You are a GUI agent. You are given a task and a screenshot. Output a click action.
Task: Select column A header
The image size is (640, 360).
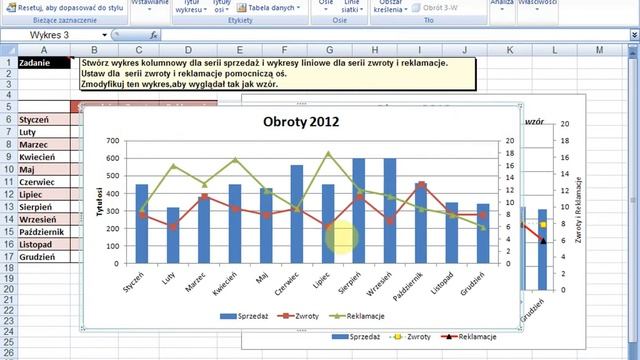point(44,50)
